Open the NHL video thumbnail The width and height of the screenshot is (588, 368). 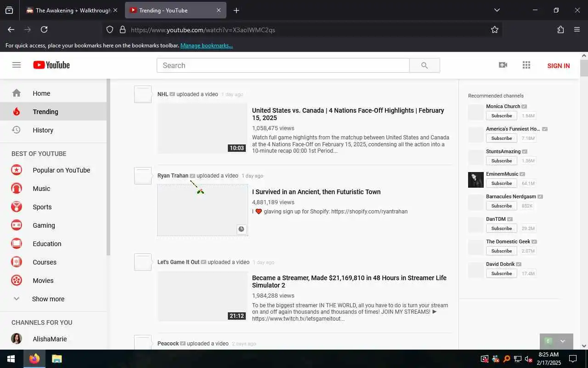[203, 128]
